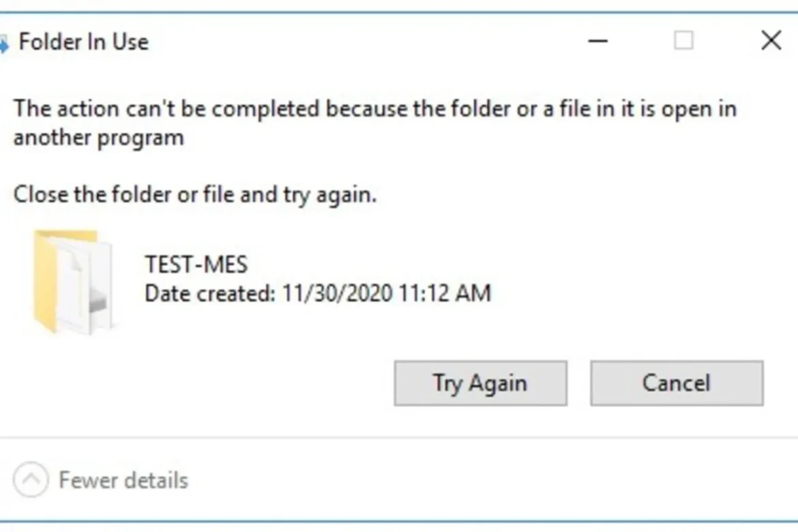Click Try Again to retry the action
This screenshot has height=532, width=798.
coord(479,383)
